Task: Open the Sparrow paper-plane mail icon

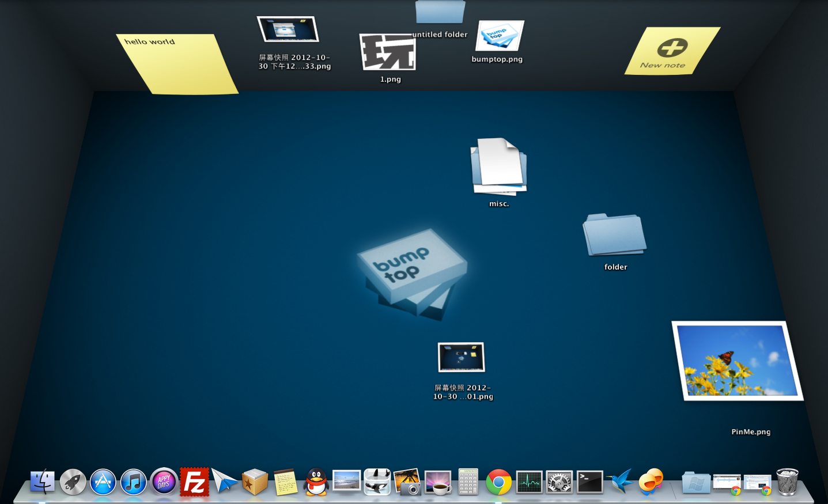Action: click(224, 480)
